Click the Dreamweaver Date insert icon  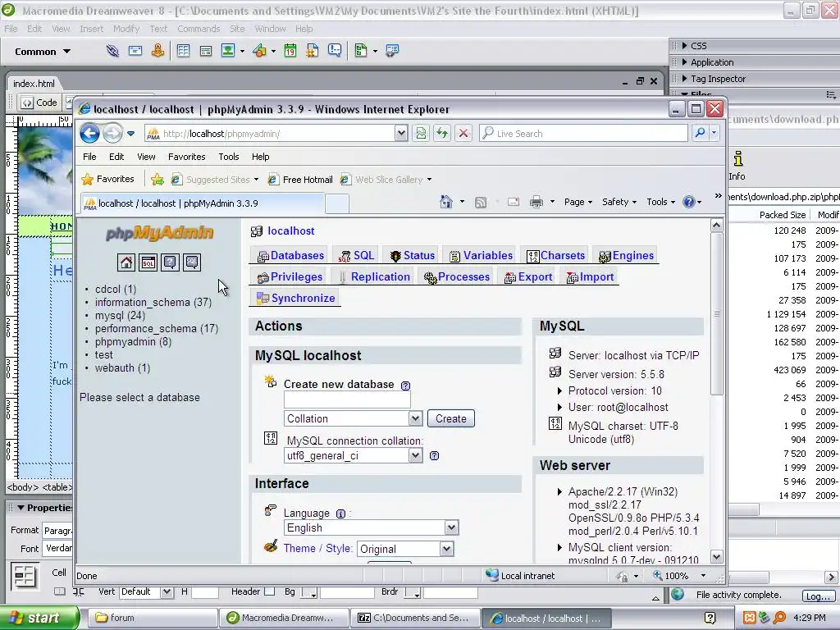pyautogui.click(x=290, y=51)
